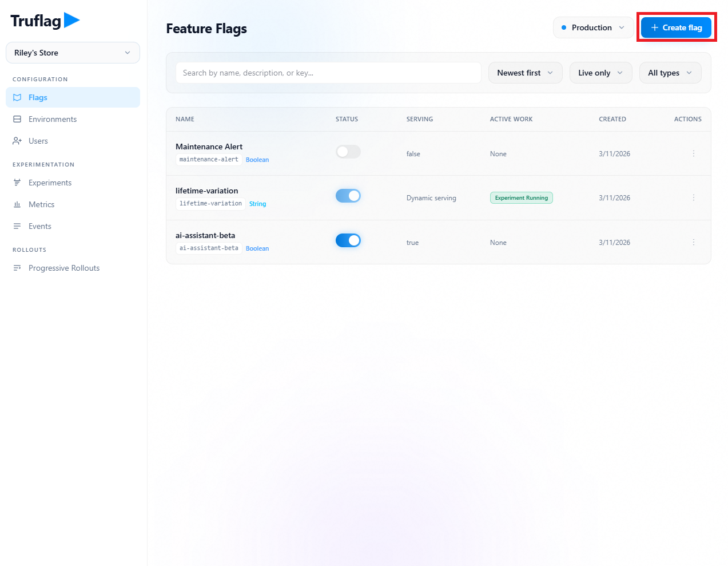Open the All types filter dropdown
728x566 pixels.
pos(670,73)
